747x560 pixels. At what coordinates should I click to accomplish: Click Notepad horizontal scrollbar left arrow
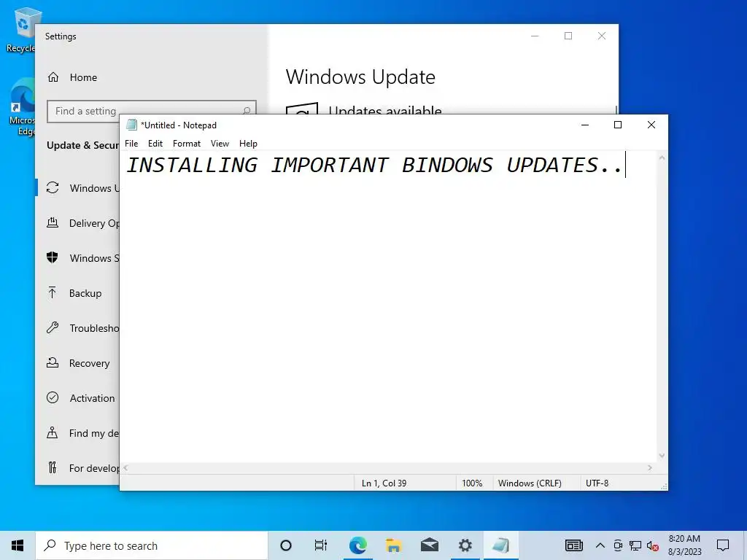125,468
